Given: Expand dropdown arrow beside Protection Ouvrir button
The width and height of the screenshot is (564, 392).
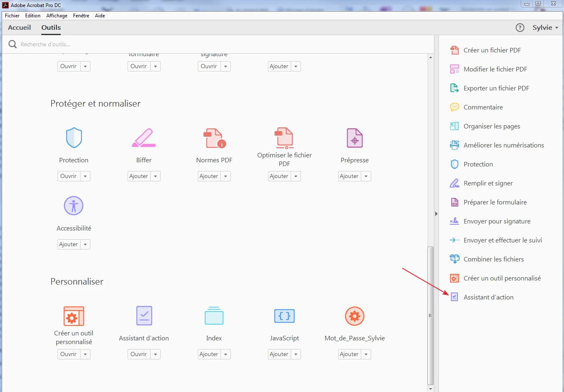Looking at the screenshot, I should [85, 176].
